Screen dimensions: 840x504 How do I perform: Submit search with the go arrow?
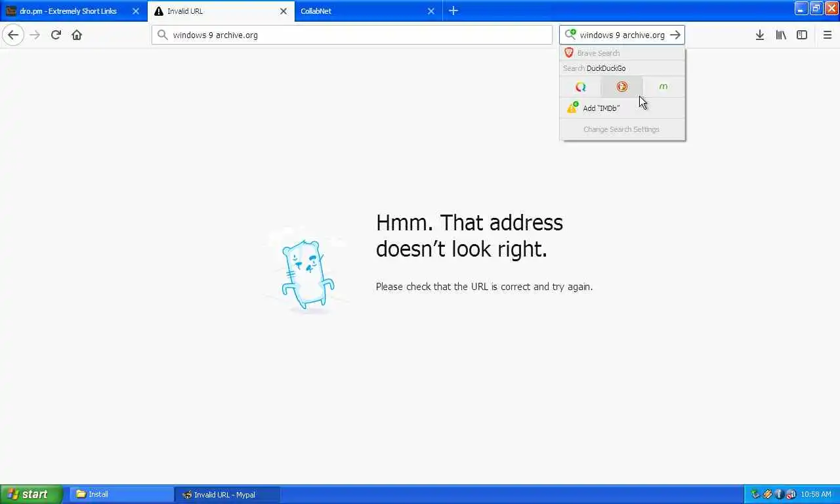click(x=675, y=35)
